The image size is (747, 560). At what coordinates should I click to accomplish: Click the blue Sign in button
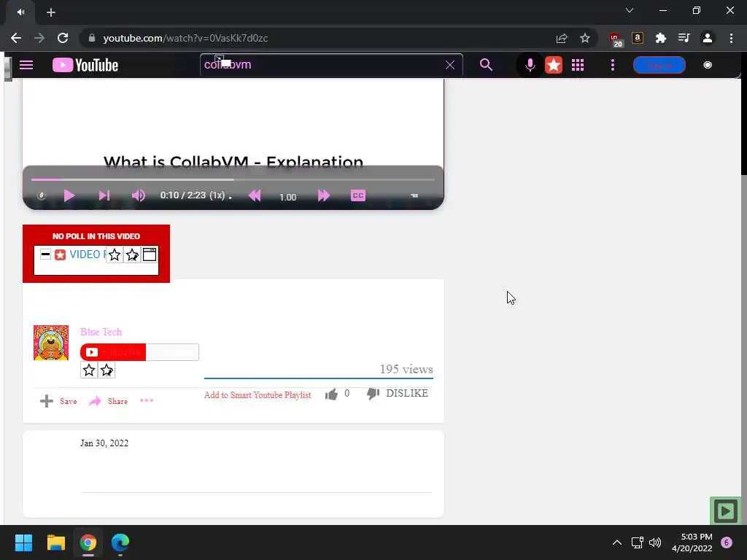[x=659, y=65]
